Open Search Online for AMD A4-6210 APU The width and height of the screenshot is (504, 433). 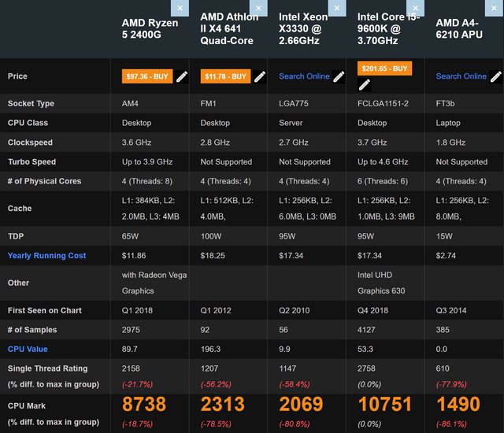461,76
